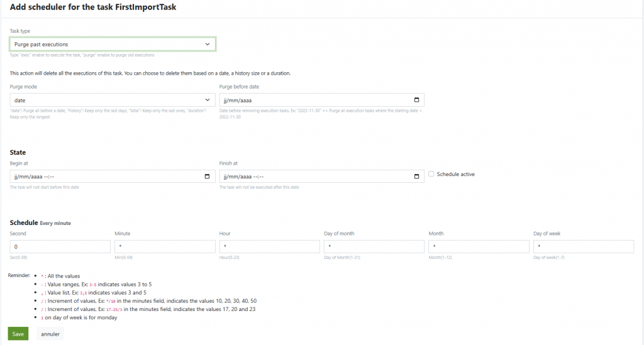Screen dimensions: 644x345
Task: Open calendar picker for Purge before date
Action: pos(416,100)
